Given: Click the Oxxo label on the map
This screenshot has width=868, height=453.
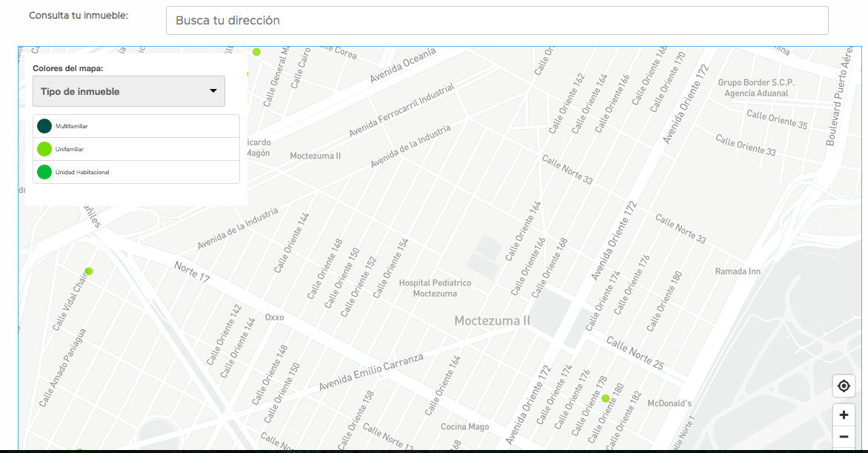Looking at the screenshot, I should click(274, 317).
